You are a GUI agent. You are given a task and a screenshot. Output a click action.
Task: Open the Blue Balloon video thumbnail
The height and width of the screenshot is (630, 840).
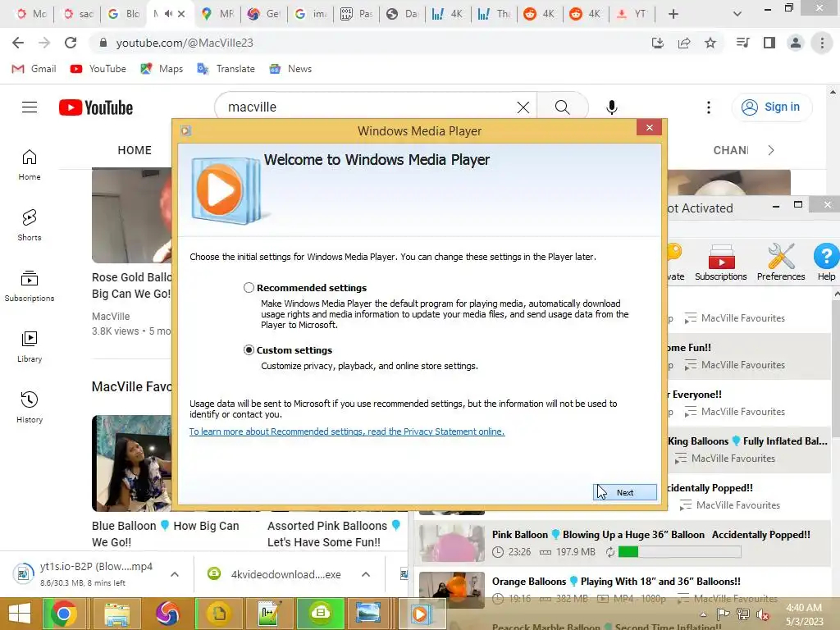(x=132, y=463)
